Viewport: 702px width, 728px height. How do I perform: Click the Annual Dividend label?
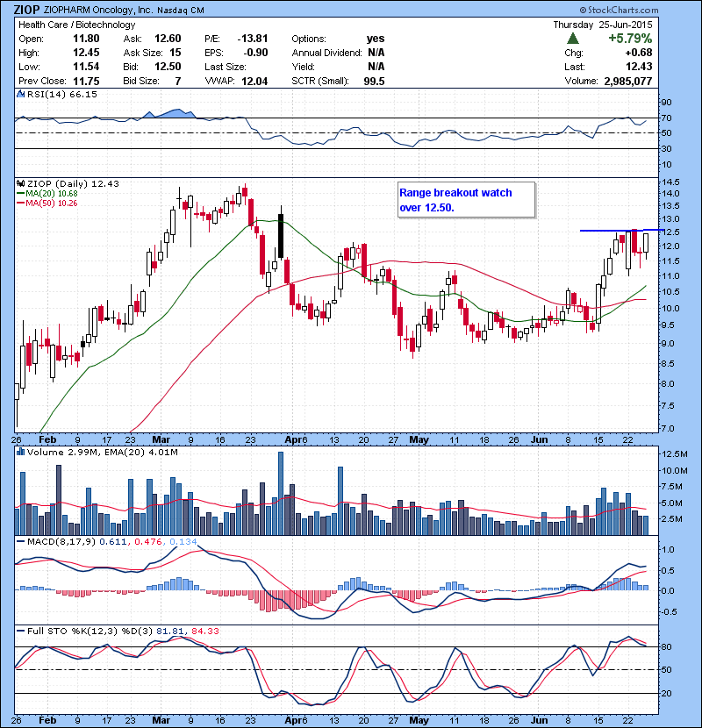click(326, 53)
